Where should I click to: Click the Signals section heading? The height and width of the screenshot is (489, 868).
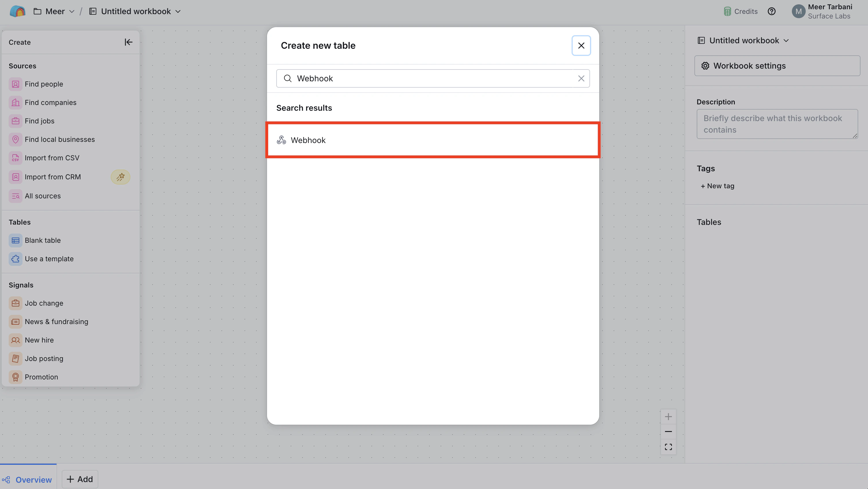[21, 285]
